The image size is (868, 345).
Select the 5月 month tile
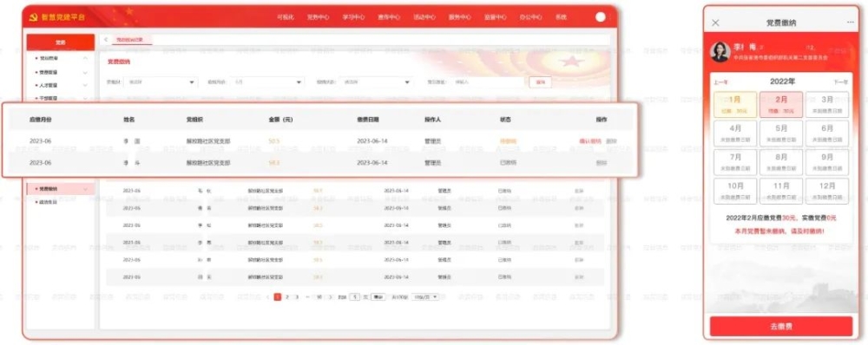pyautogui.click(x=780, y=133)
